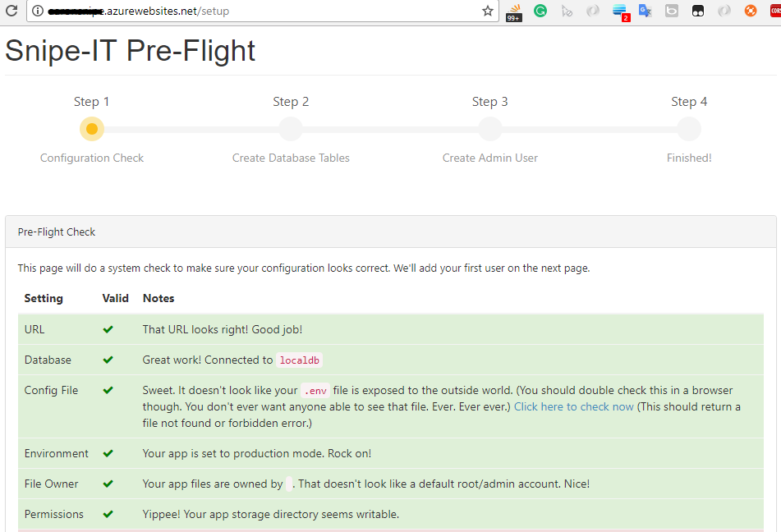Open the Grammarly extension icon
Image resolution: width=781 pixels, height=532 pixels.
540,11
